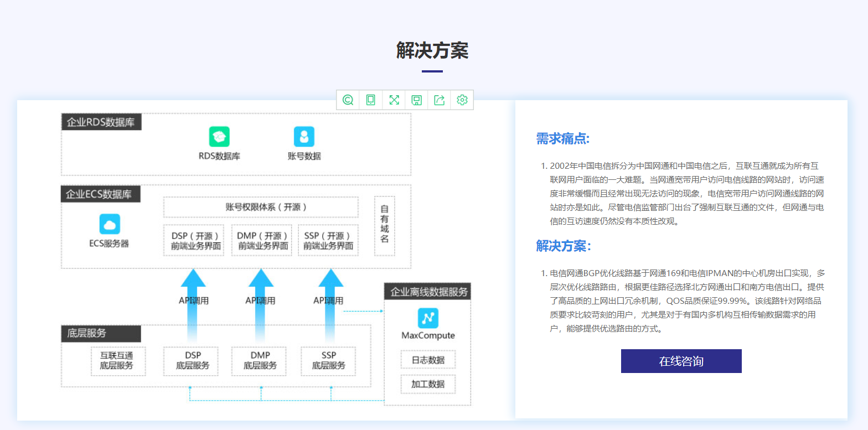
Task: Expand image with fullscreen arrows icon
Action: [x=394, y=100]
